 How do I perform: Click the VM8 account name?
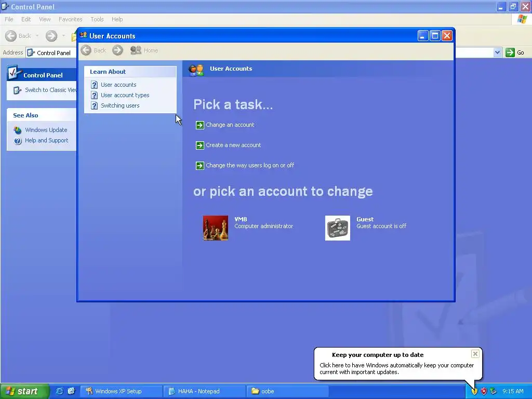[x=241, y=219]
